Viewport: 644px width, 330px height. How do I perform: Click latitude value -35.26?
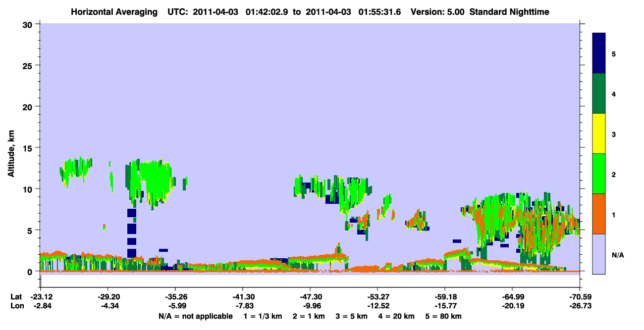tap(175, 297)
